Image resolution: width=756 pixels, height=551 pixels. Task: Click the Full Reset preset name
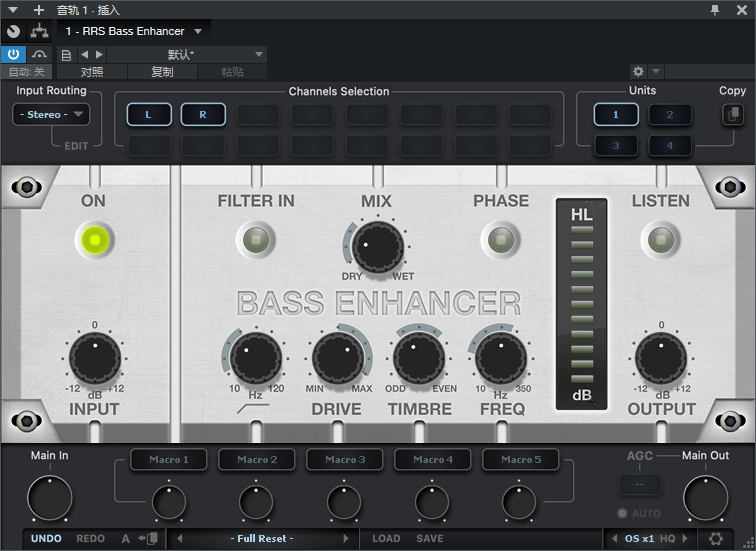click(262, 538)
